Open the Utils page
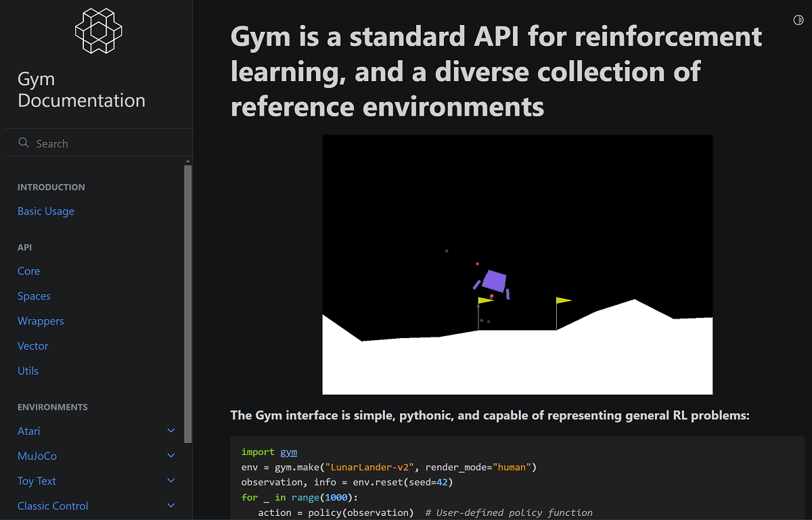Image resolution: width=812 pixels, height=520 pixels. (x=28, y=371)
